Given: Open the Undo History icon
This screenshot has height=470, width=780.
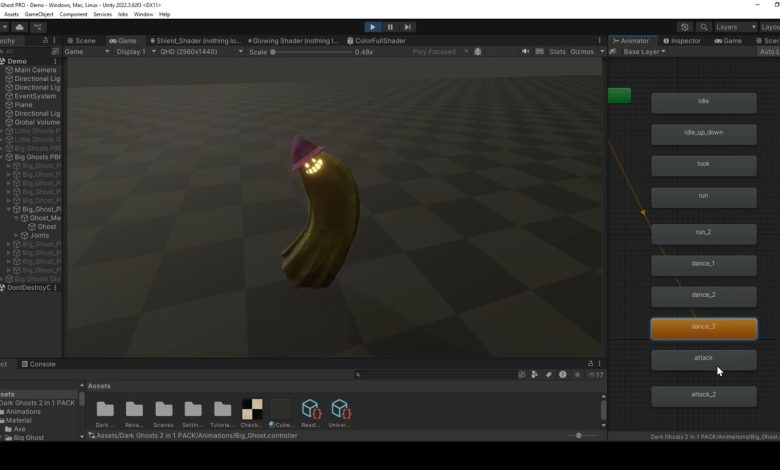Looking at the screenshot, I should tap(684, 27).
